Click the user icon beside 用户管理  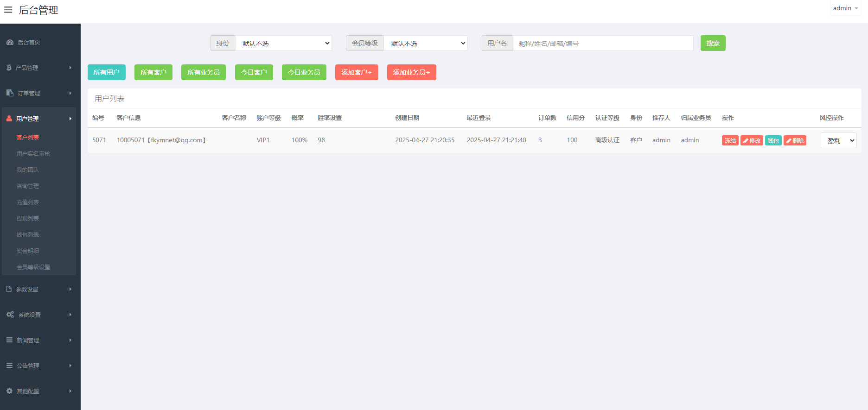[x=9, y=119]
